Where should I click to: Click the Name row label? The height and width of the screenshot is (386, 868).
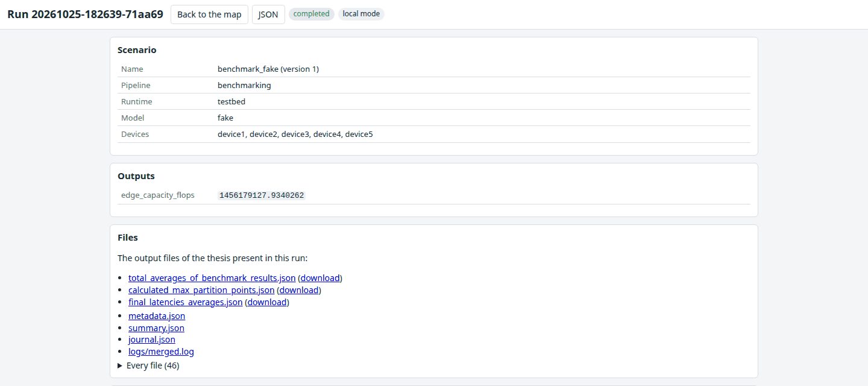[x=132, y=69]
